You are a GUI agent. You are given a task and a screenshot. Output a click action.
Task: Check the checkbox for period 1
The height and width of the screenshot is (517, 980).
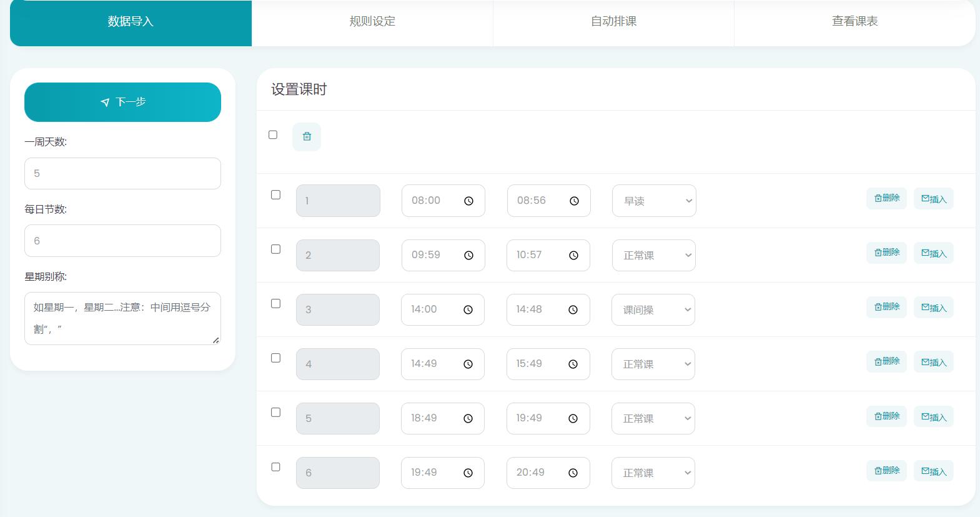click(275, 194)
